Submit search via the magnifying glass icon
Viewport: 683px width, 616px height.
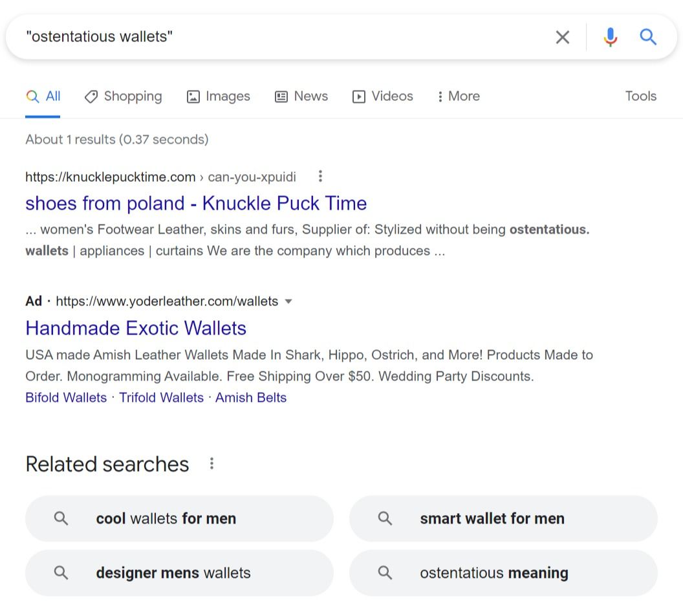(x=647, y=37)
